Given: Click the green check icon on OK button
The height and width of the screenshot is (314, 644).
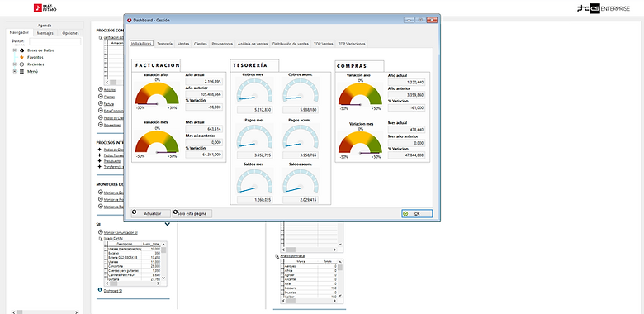Looking at the screenshot, I should point(405,214).
